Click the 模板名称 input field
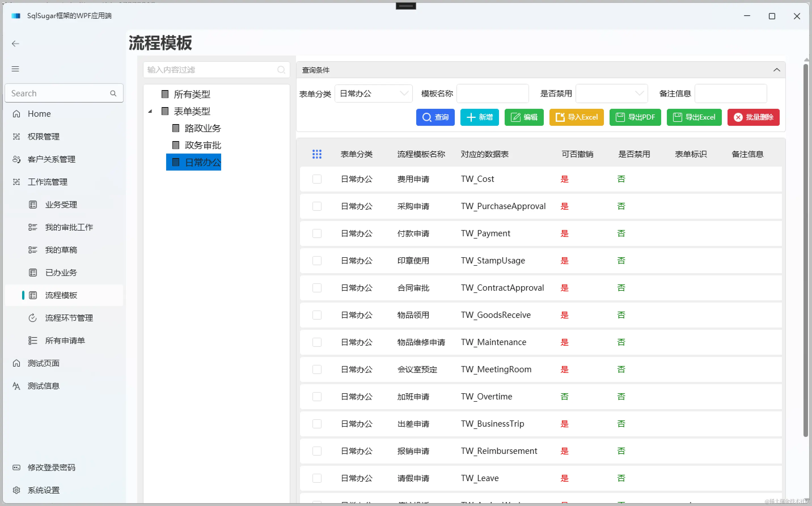Image resolution: width=812 pixels, height=506 pixels. (492, 94)
